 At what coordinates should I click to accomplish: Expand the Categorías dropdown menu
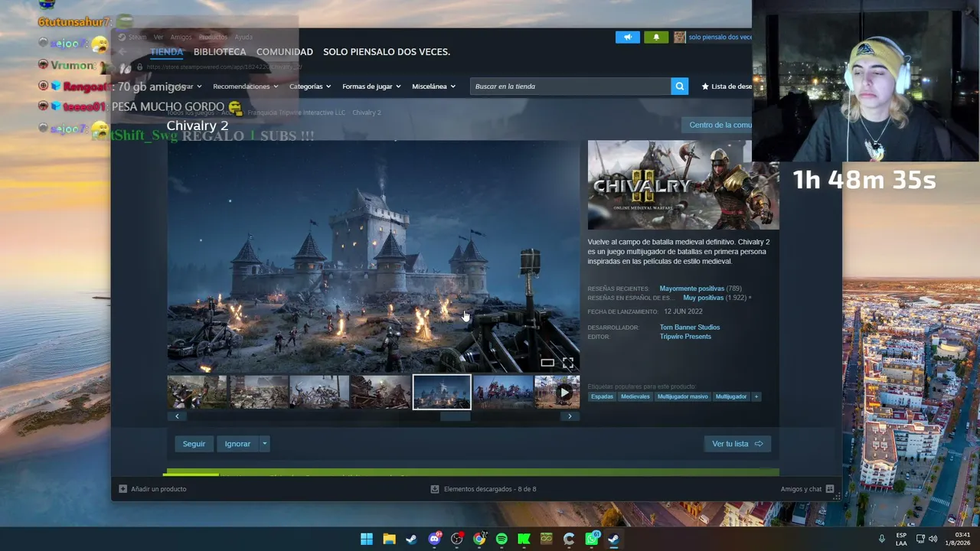(x=310, y=86)
